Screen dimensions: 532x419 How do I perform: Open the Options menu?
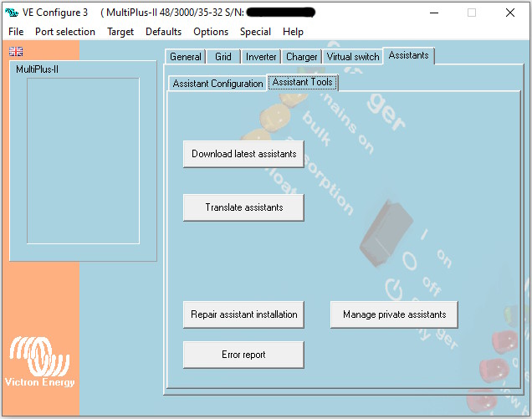[x=211, y=32]
